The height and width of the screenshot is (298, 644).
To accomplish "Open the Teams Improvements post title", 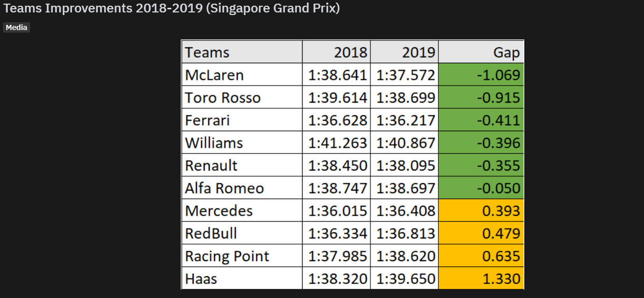I will pyautogui.click(x=171, y=9).
